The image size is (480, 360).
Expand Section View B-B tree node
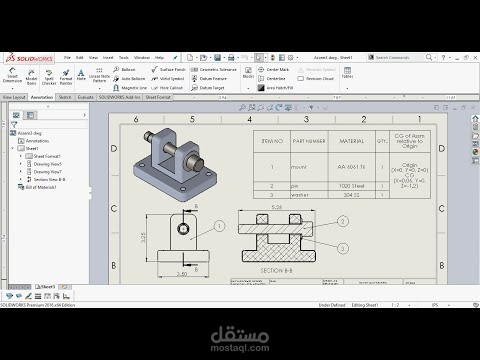21,179
